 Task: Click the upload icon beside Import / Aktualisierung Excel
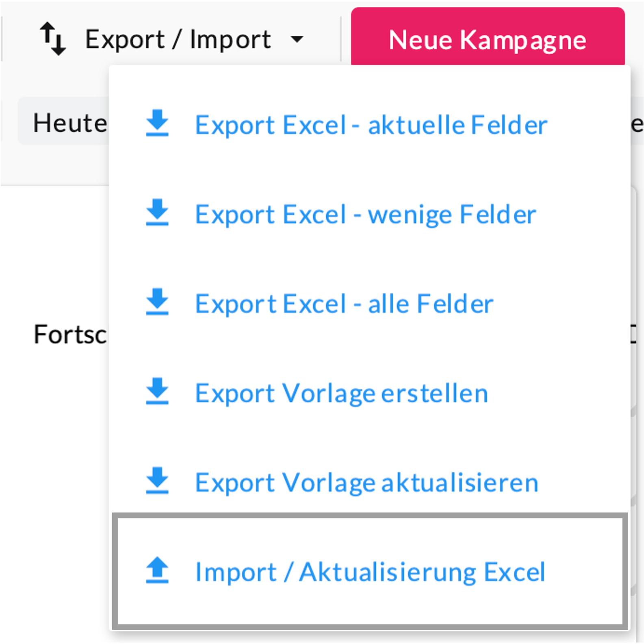(157, 570)
